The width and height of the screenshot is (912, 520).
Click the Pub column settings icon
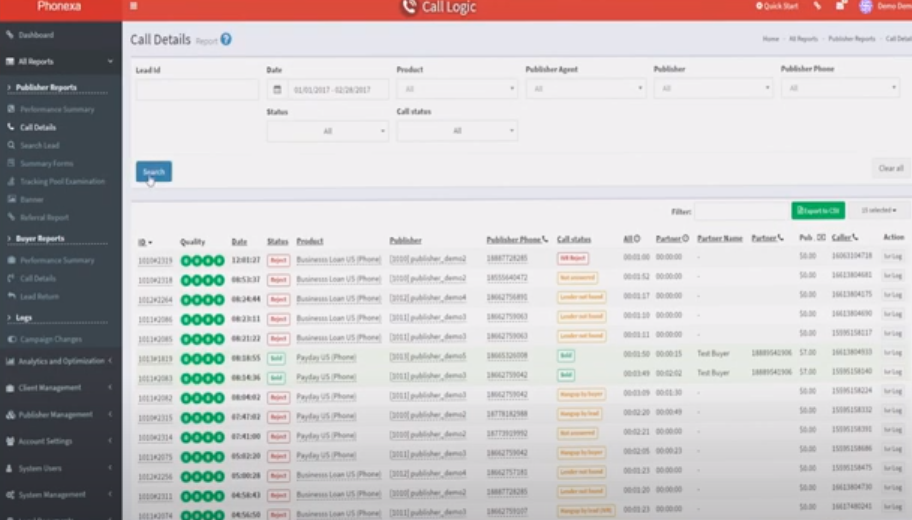(821, 237)
